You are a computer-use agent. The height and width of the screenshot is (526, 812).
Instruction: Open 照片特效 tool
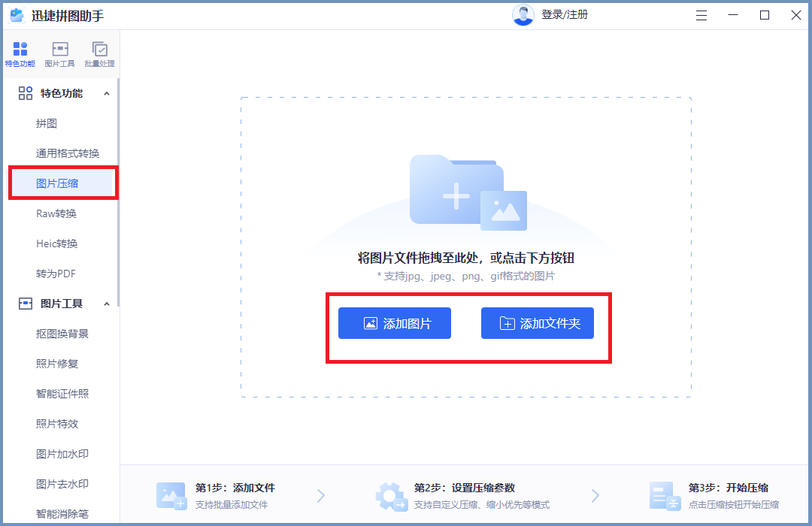[57, 424]
